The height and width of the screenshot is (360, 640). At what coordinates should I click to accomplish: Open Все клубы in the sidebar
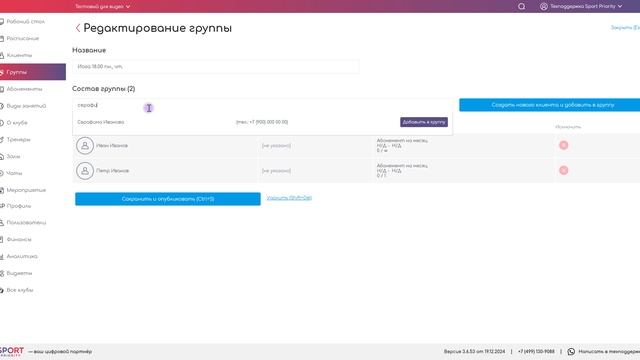click(x=20, y=290)
